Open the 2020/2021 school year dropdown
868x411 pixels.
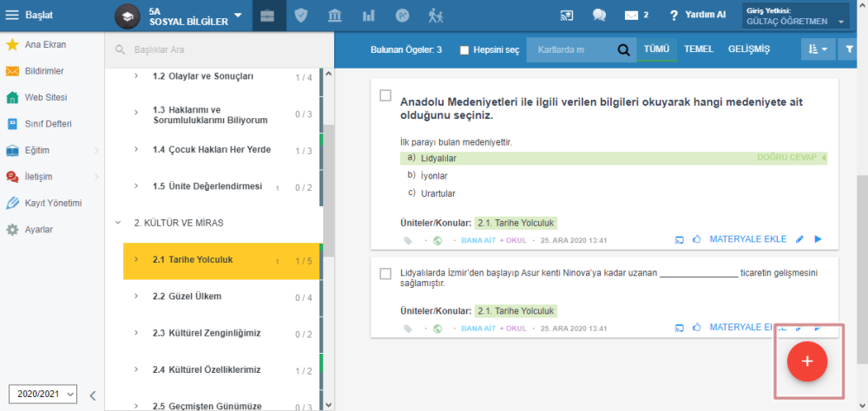coord(43,393)
